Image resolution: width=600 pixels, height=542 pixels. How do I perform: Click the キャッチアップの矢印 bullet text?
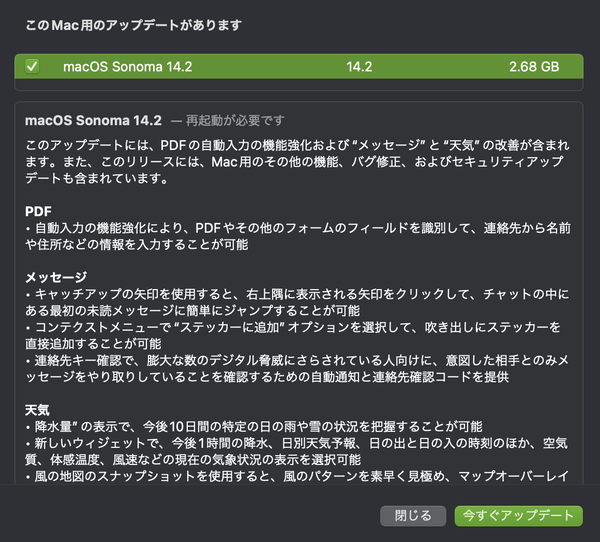[297, 302]
